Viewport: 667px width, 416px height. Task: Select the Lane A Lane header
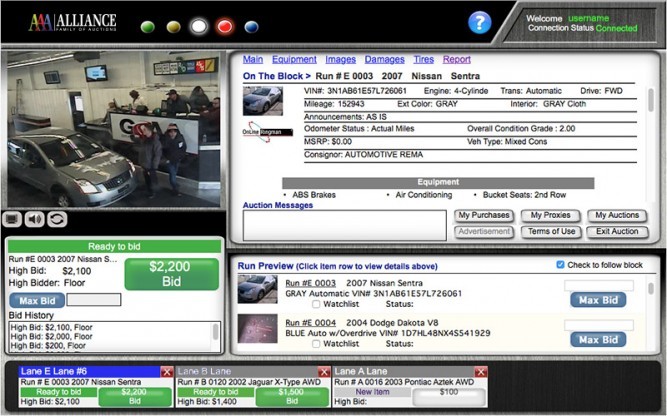tap(404, 371)
